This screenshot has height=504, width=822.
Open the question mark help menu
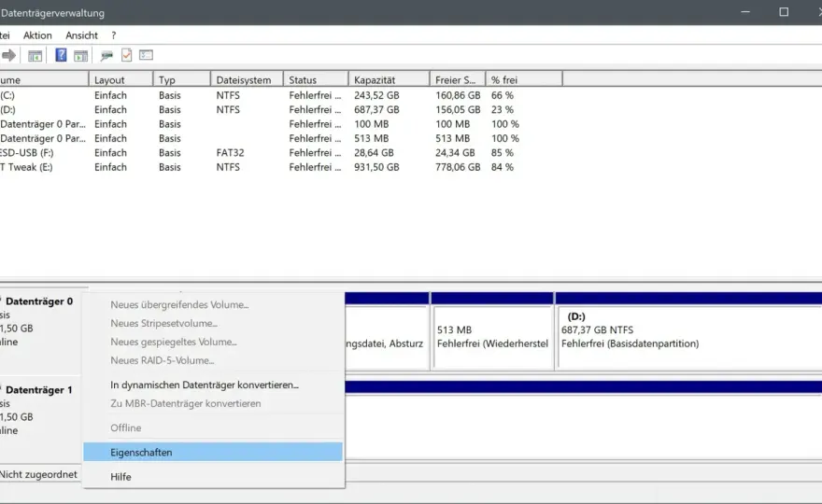pyautogui.click(x=113, y=35)
